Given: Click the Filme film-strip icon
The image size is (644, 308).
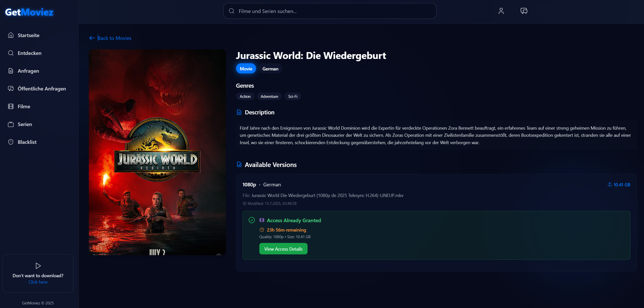Looking at the screenshot, I should (x=11, y=106).
